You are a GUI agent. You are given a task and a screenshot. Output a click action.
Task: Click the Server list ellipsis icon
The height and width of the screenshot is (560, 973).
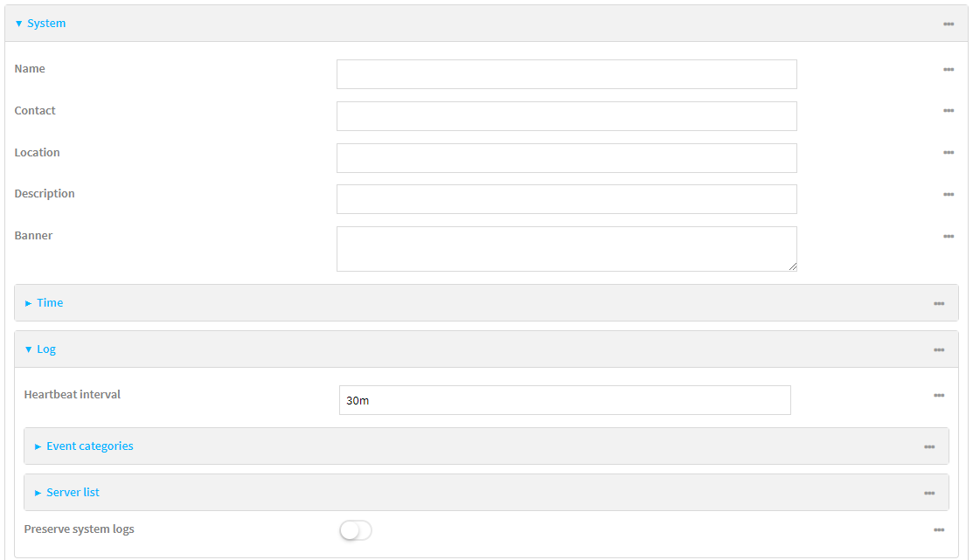point(929,493)
